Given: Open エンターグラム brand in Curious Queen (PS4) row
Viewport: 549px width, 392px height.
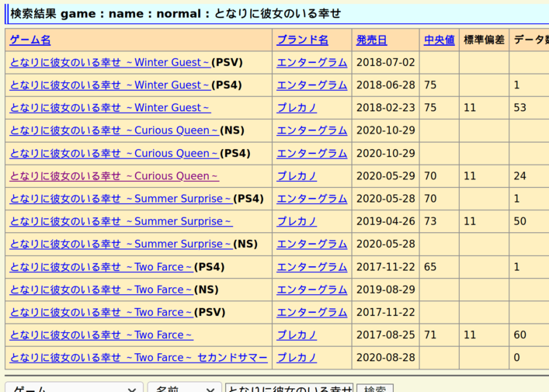Looking at the screenshot, I should pos(312,153).
